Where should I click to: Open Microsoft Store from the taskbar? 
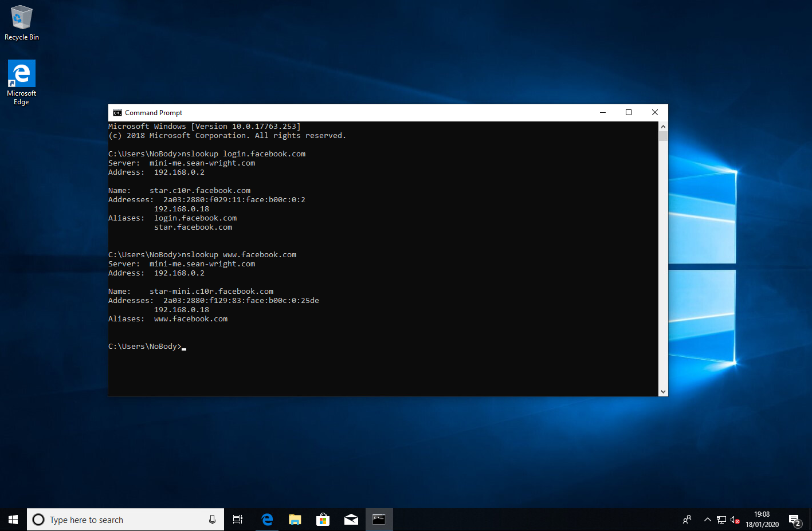[323, 520]
